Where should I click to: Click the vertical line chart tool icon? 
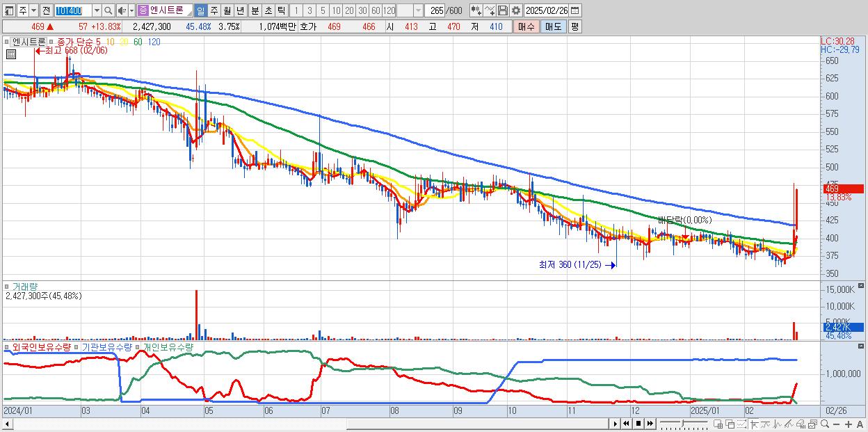778,424
